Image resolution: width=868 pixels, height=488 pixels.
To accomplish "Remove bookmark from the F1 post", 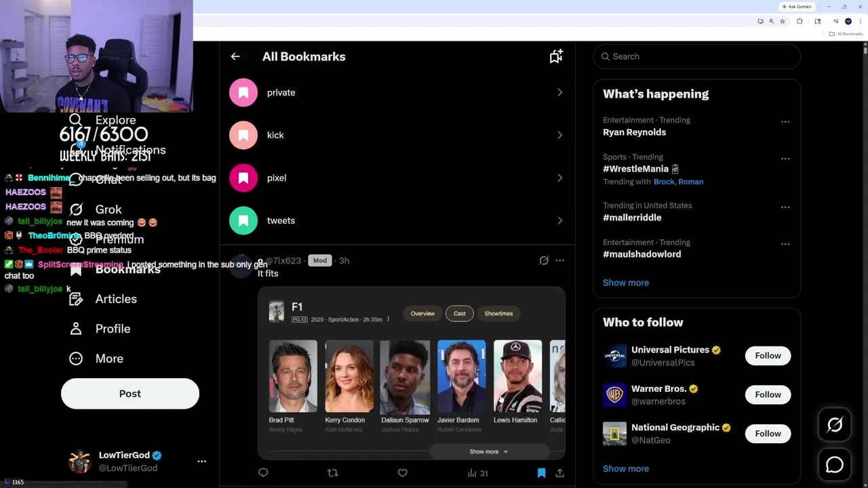I will click(541, 473).
